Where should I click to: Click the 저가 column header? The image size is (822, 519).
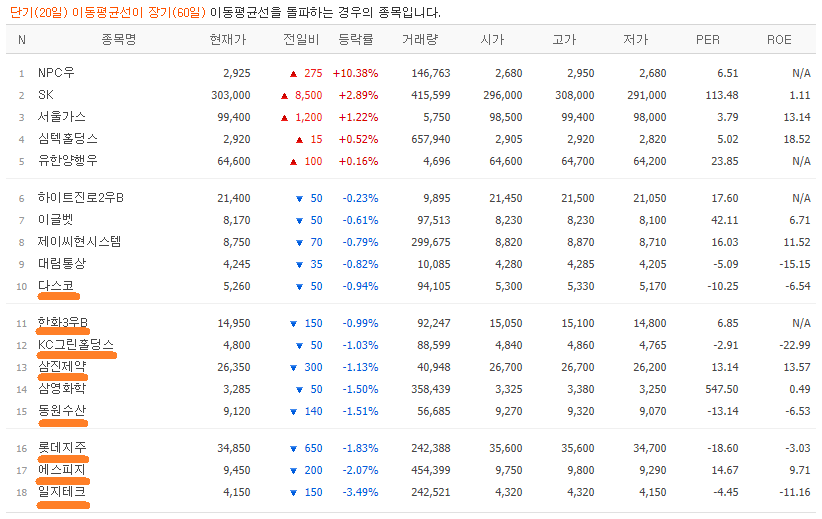point(636,39)
